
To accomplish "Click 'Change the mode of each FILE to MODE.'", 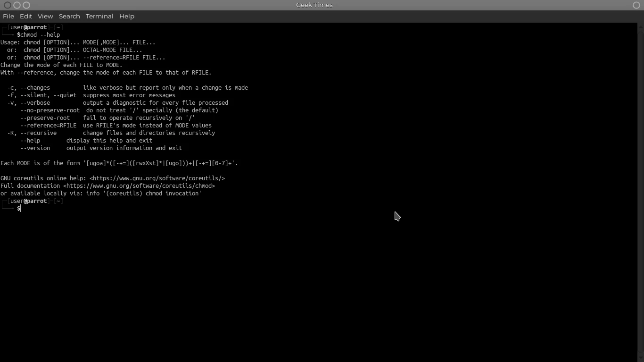I will pyautogui.click(x=61, y=65).
